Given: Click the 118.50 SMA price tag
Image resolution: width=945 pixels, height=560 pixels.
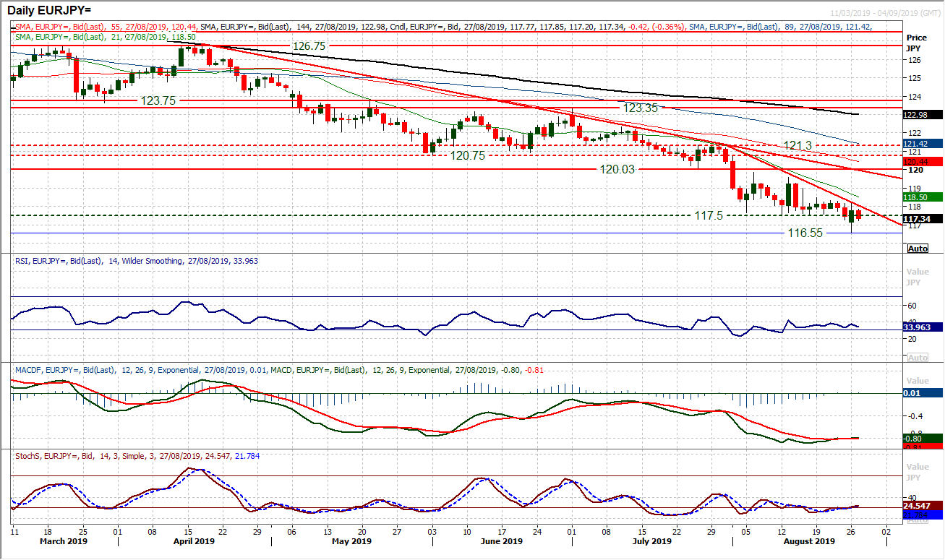Looking at the screenshot, I should point(924,197).
